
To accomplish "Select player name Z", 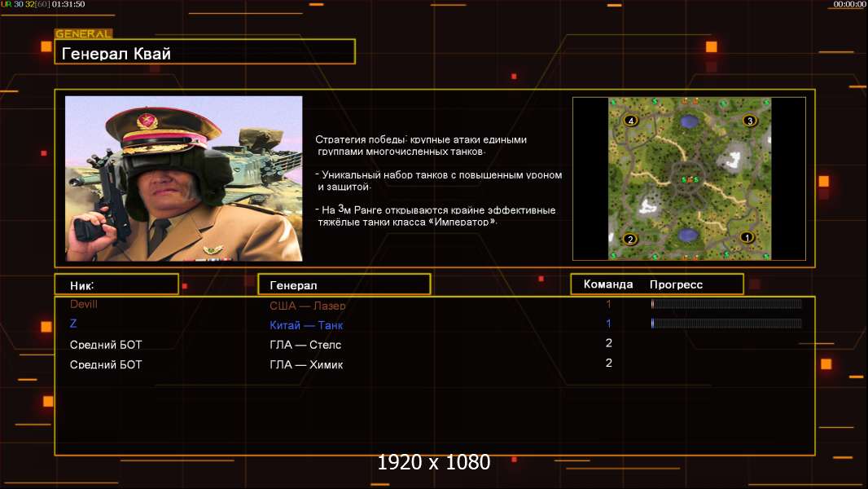I will tap(73, 324).
